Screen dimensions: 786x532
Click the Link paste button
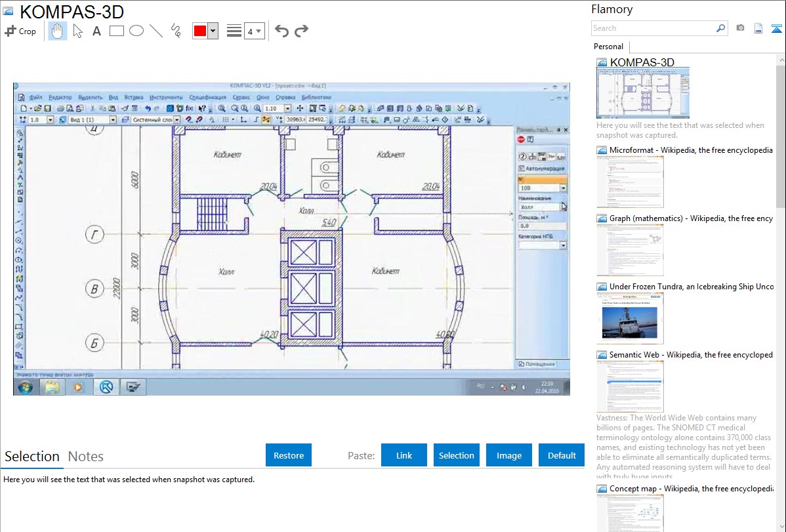[x=403, y=455]
